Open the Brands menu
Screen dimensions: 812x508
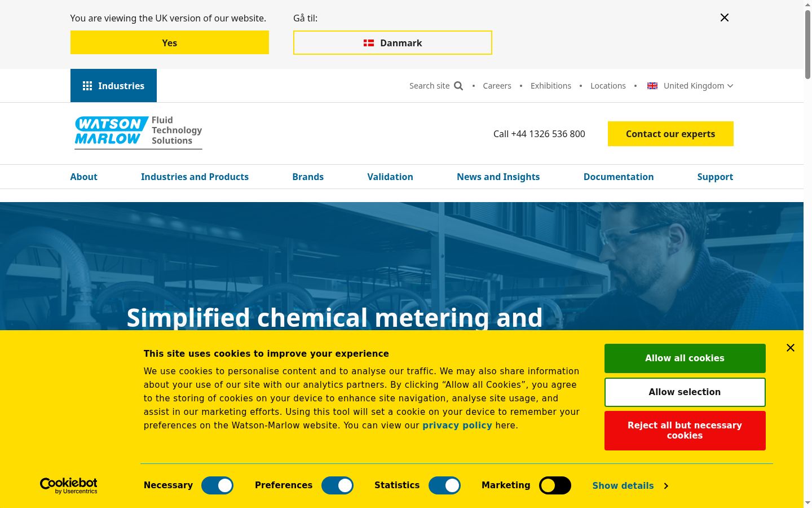point(308,177)
